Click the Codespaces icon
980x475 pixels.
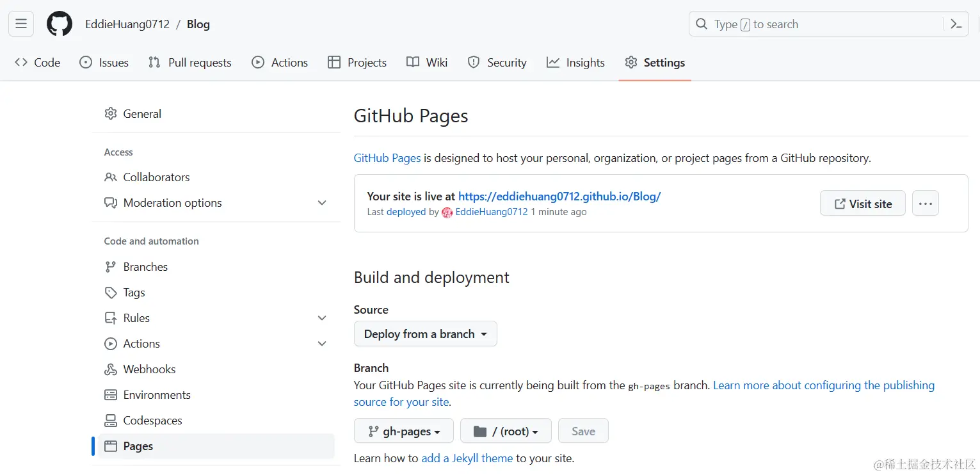click(x=111, y=421)
